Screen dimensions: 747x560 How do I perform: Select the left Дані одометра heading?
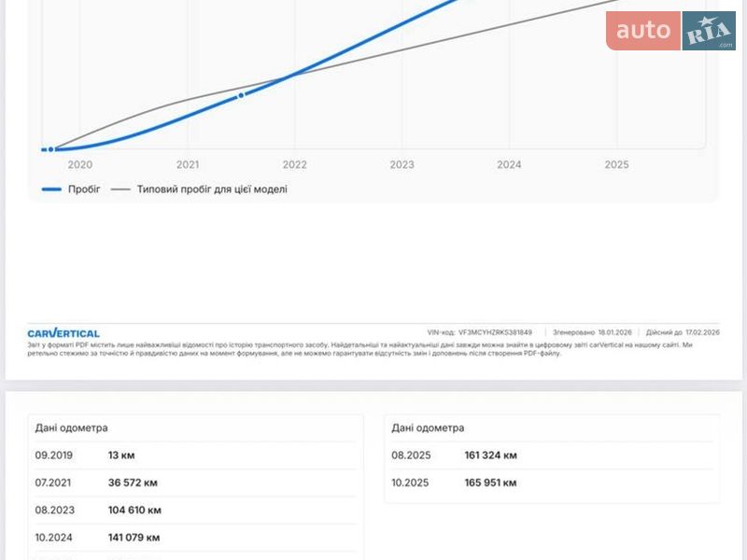[x=72, y=428]
